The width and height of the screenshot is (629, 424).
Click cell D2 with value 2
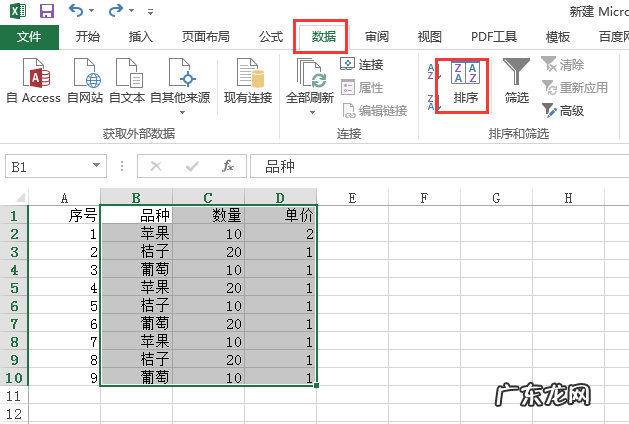tap(280, 233)
